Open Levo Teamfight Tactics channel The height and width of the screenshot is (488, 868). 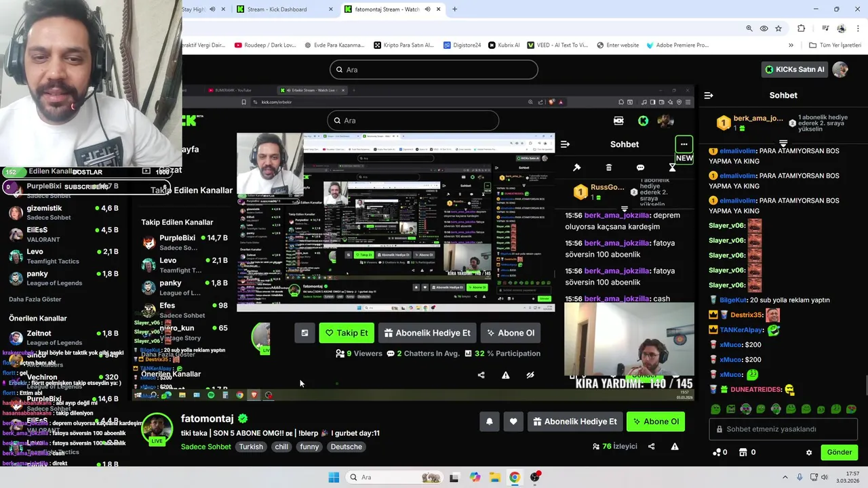pos(64,256)
